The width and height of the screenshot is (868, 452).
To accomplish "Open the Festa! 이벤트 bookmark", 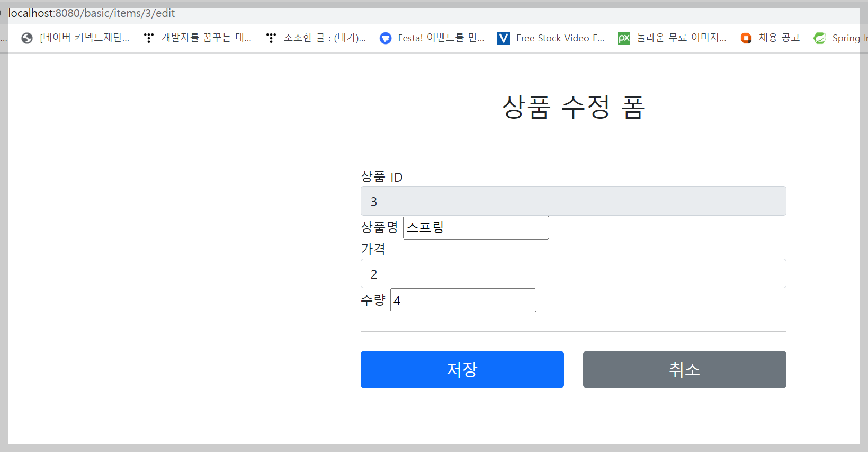I will pos(432,38).
